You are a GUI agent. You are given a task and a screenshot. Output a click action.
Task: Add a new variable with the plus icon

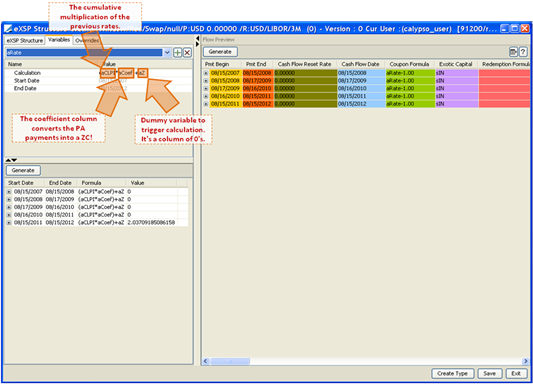point(177,53)
